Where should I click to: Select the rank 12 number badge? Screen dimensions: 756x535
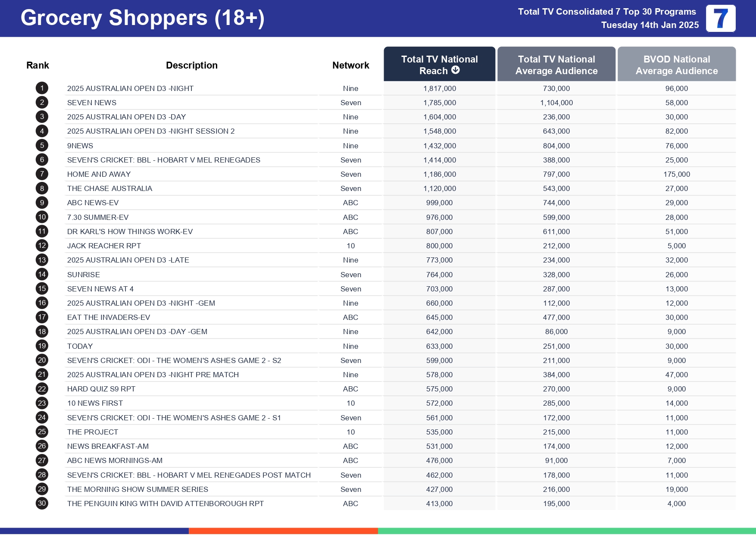[x=42, y=246]
